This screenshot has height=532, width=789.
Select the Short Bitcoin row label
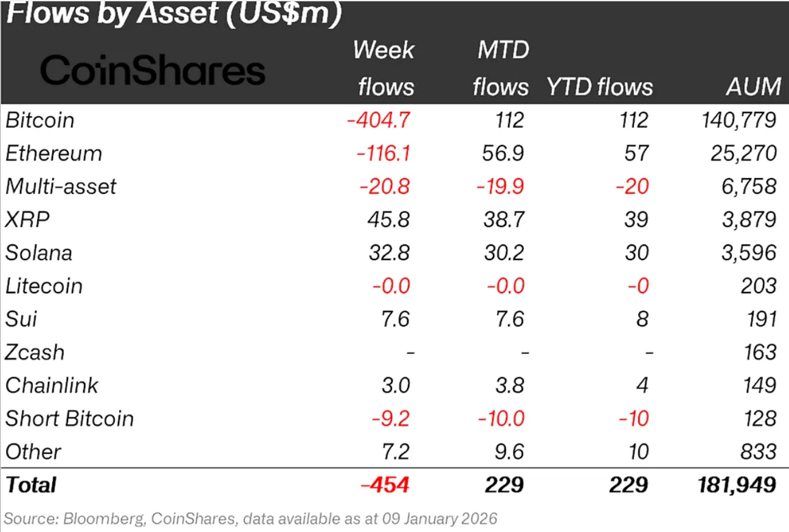(69, 418)
